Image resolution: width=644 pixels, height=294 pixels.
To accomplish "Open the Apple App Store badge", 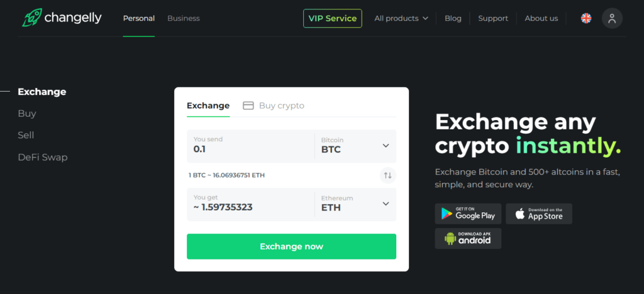I will point(539,214).
